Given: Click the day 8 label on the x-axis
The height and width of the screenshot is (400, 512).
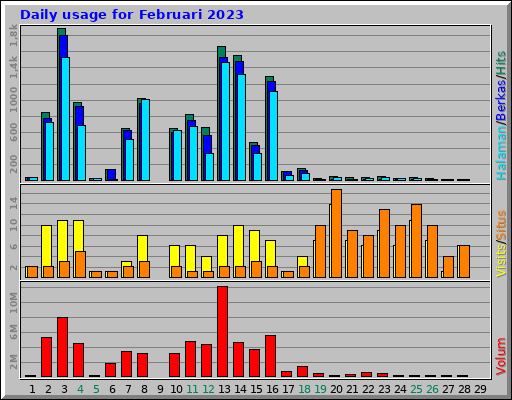Looking at the screenshot, I should pyautogui.click(x=144, y=389).
